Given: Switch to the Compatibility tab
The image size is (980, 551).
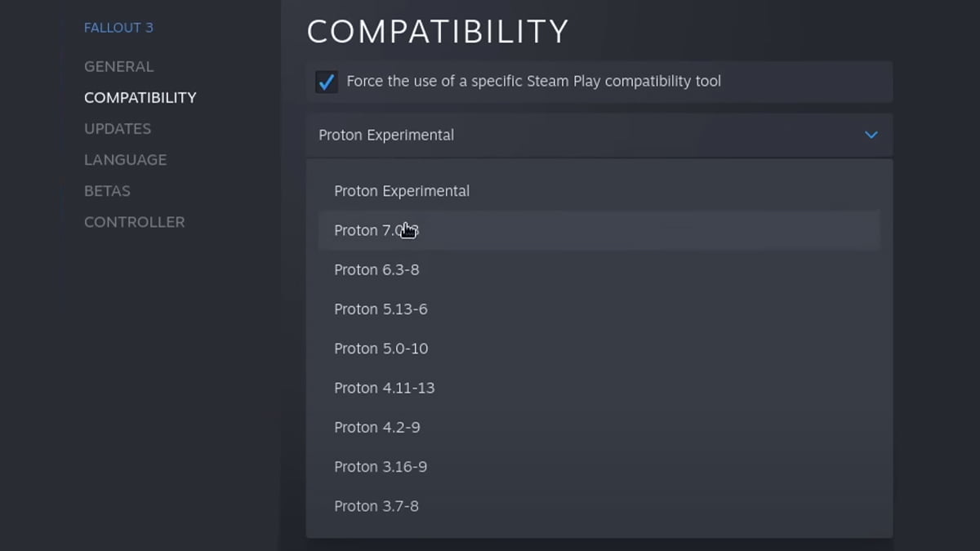Looking at the screenshot, I should (x=140, y=98).
